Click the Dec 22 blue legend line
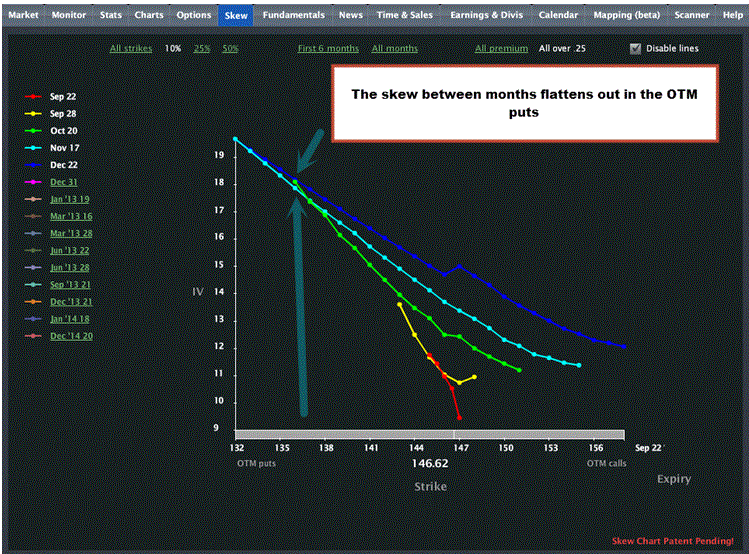The height and width of the screenshot is (554, 749). click(x=35, y=165)
